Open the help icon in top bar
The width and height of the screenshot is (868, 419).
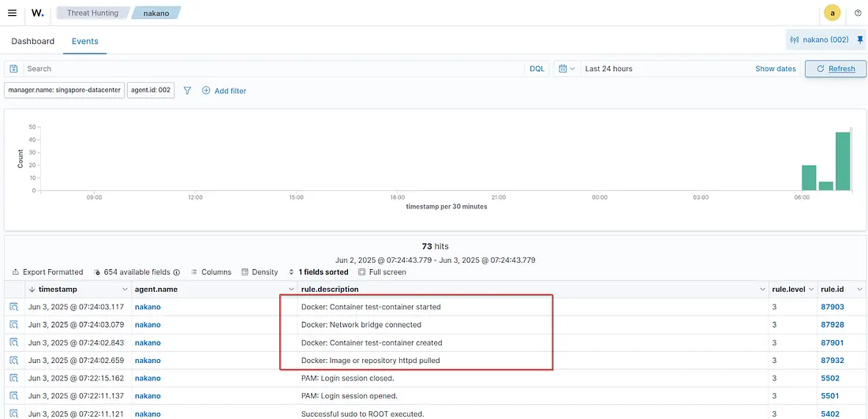pyautogui.click(x=858, y=13)
